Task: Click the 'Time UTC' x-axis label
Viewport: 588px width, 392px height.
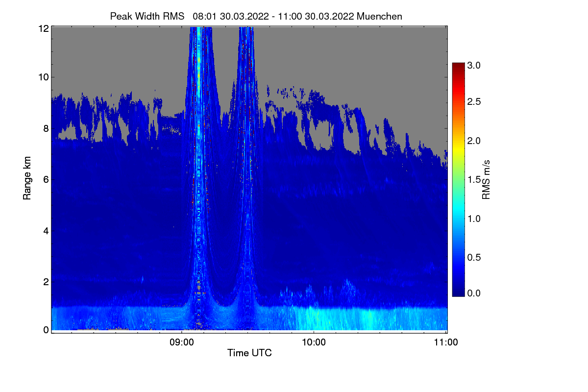Action: point(249,353)
